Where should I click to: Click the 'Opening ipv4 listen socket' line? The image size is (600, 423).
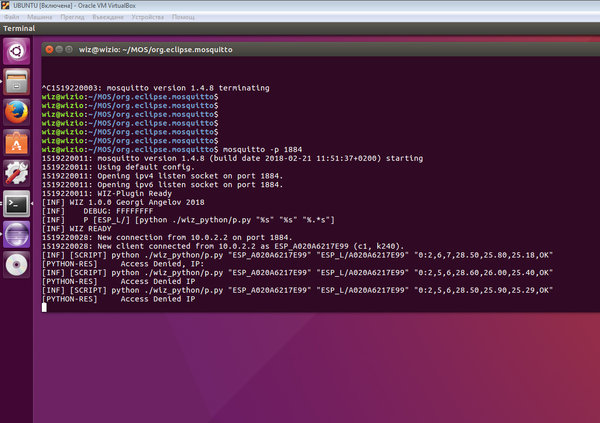click(162, 176)
